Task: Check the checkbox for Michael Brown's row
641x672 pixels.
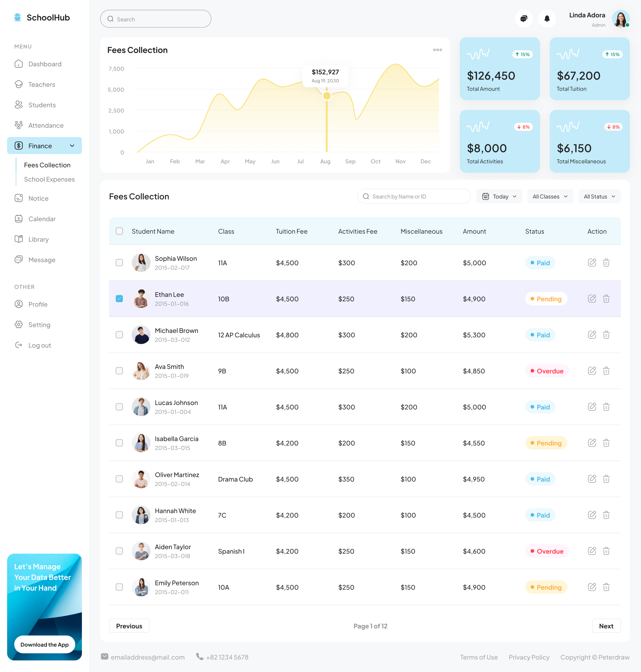Action: pyautogui.click(x=119, y=335)
